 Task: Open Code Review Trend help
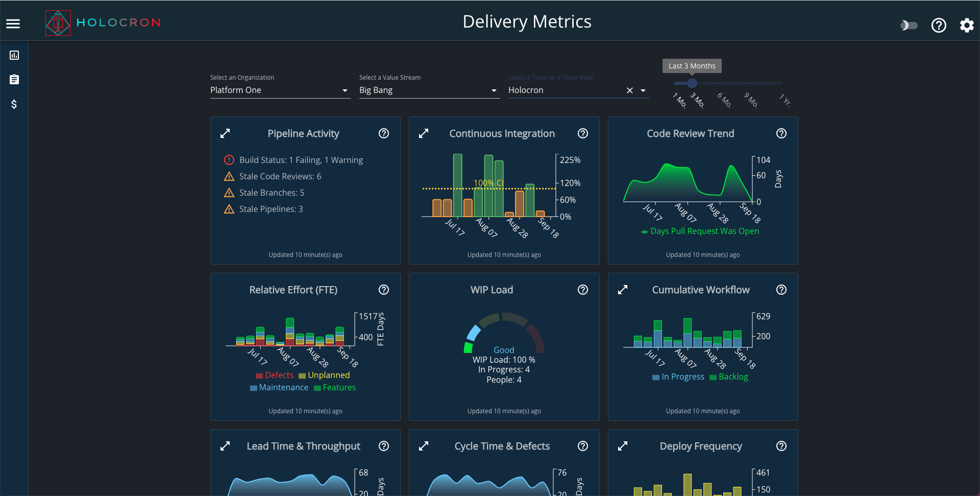pos(781,133)
